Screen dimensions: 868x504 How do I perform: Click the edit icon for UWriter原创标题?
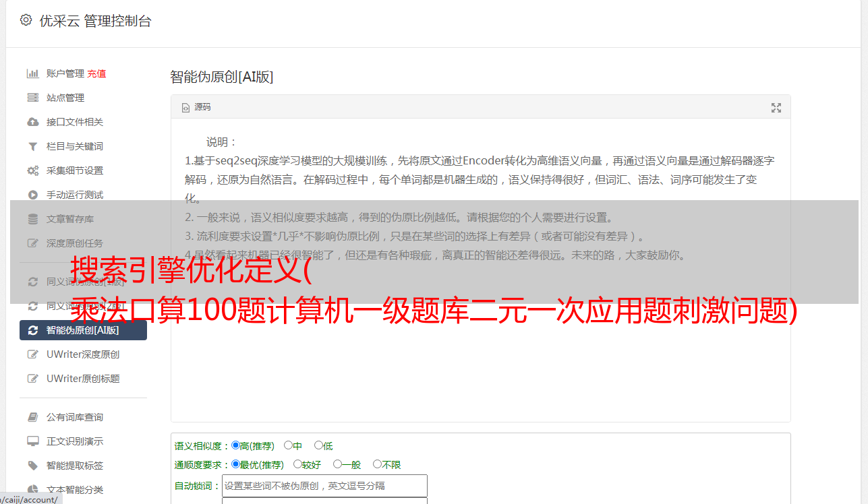click(x=32, y=379)
